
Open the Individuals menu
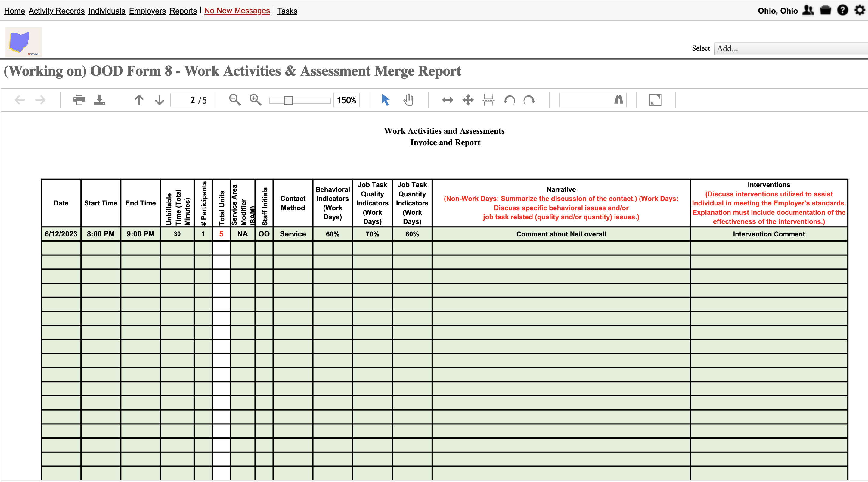pos(107,11)
